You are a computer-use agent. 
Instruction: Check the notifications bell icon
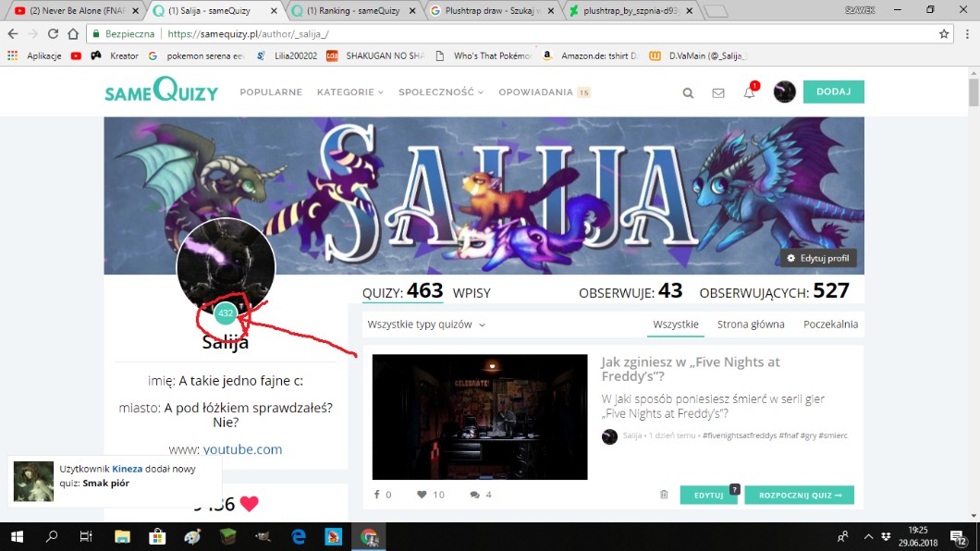tap(749, 92)
